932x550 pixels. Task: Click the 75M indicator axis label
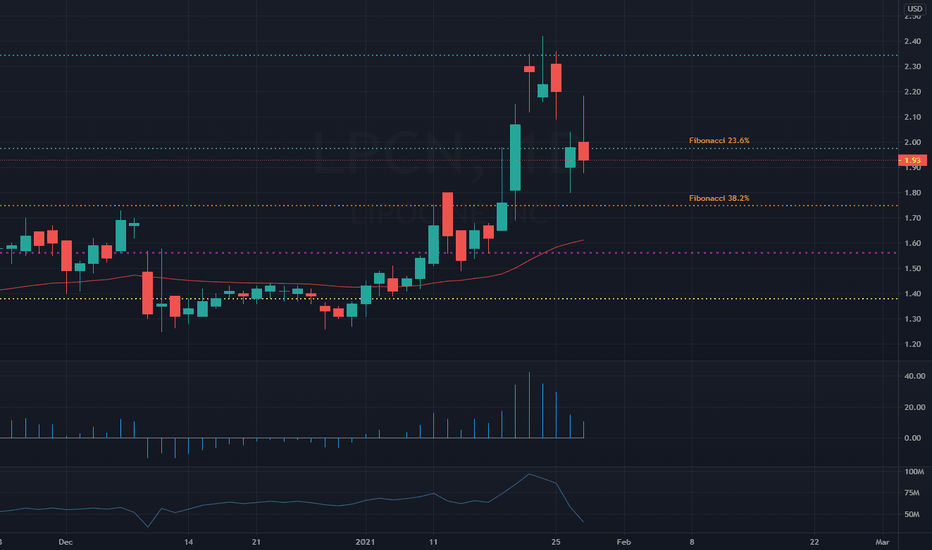coord(912,494)
